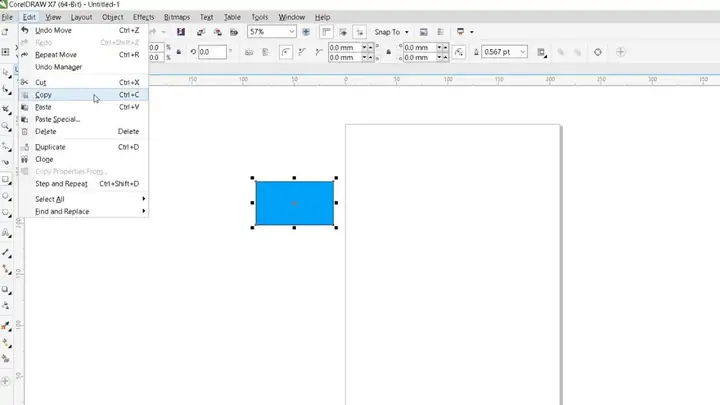The width and height of the screenshot is (720, 405).
Task: Choose Undo Move from Edit menu
Action: click(84, 30)
